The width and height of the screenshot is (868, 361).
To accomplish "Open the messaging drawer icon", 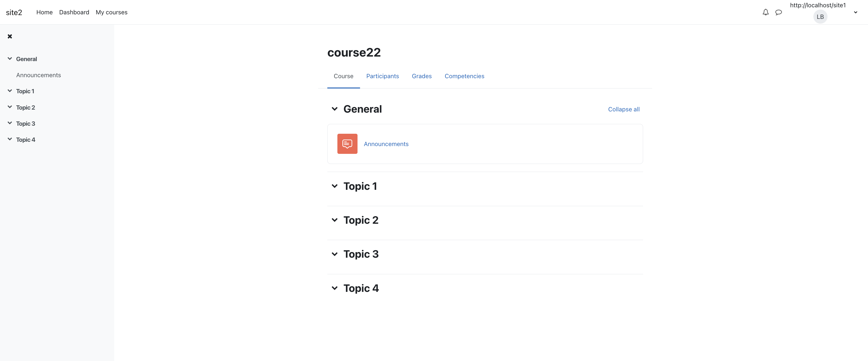I will (778, 13).
